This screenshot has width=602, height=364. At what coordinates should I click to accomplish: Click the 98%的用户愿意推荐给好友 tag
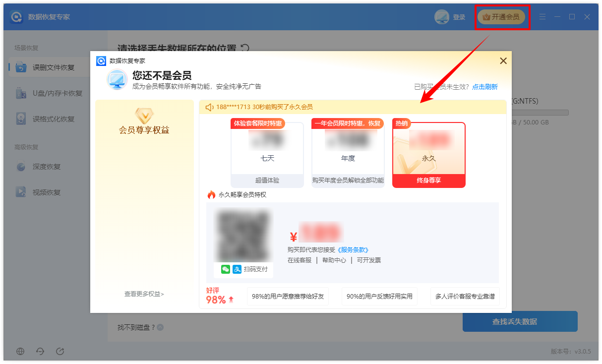point(288,297)
